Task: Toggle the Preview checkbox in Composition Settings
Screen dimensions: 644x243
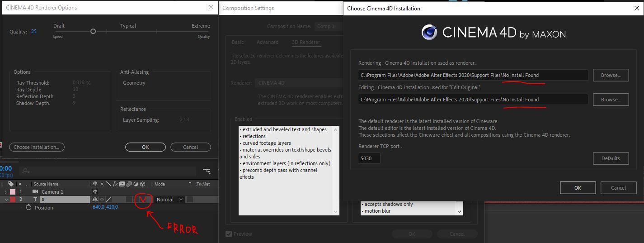Action: pos(229,234)
